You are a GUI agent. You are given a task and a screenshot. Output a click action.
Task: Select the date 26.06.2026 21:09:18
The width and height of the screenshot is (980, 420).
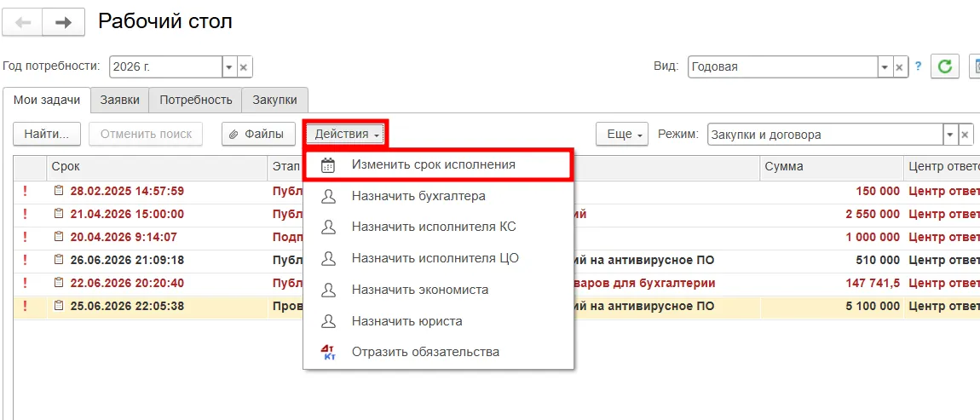(127, 259)
